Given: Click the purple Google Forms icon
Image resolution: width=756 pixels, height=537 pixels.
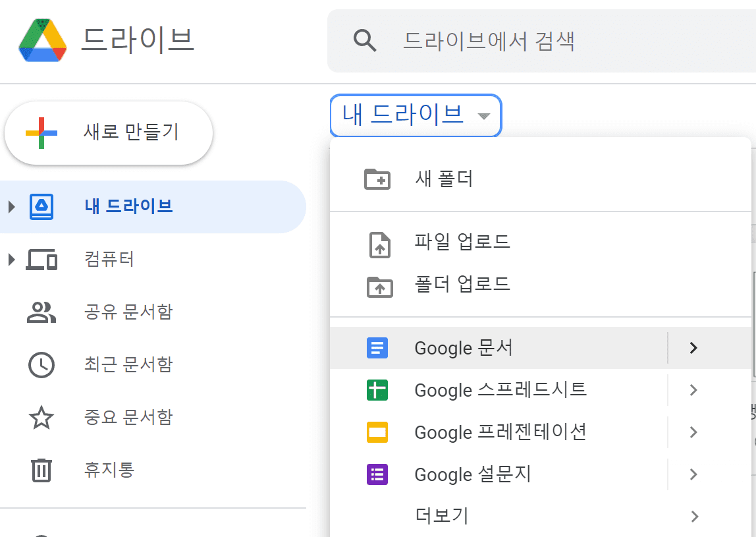Looking at the screenshot, I should tap(377, 474).
